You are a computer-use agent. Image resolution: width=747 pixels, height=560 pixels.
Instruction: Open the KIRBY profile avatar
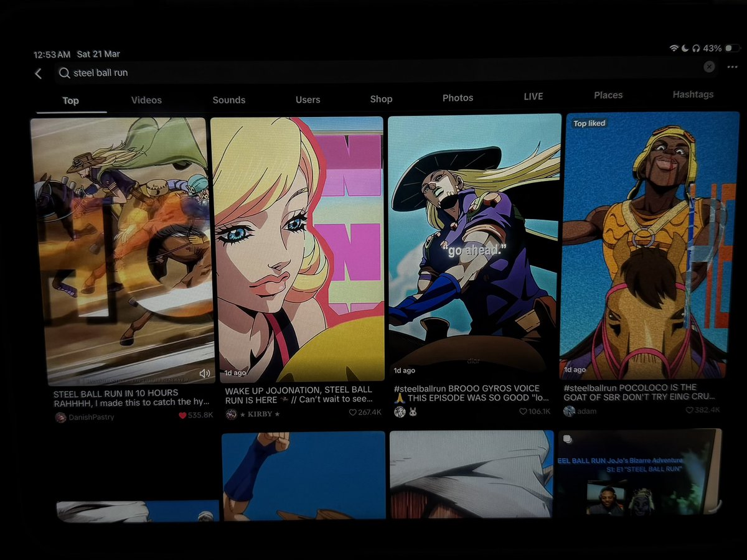click(231, 414)
